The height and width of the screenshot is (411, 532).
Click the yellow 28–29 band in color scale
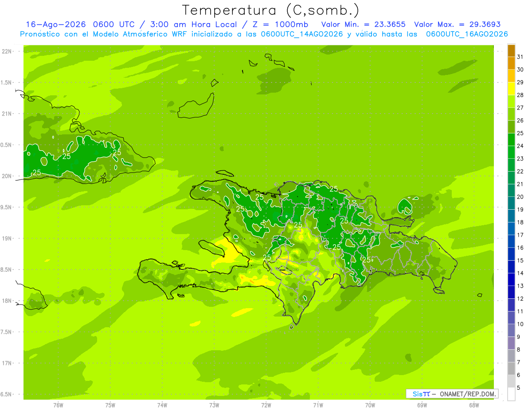(x=511, y=89)
